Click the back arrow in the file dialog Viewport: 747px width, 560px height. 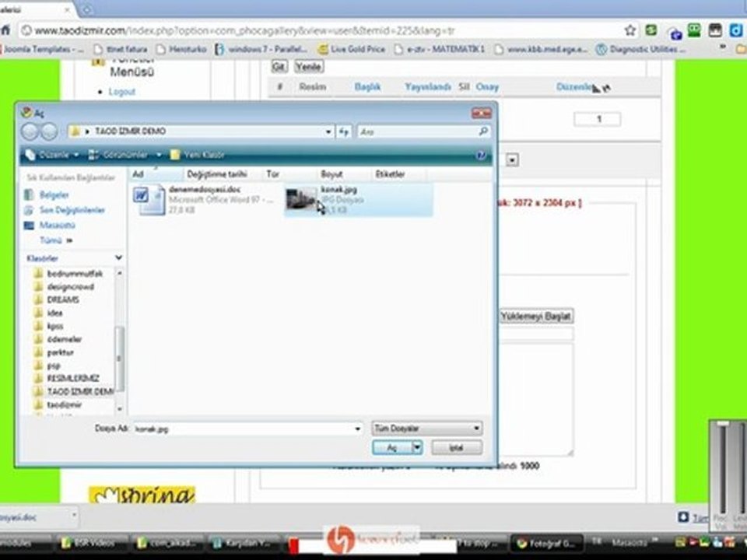pos(30,131)
